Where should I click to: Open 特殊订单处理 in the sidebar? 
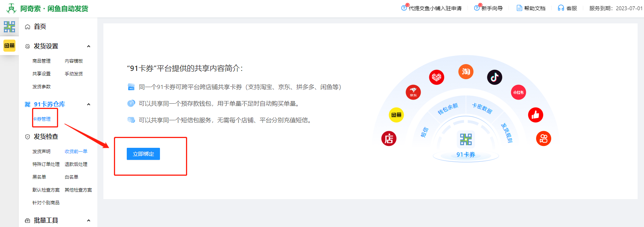click(x=46, y=164)
